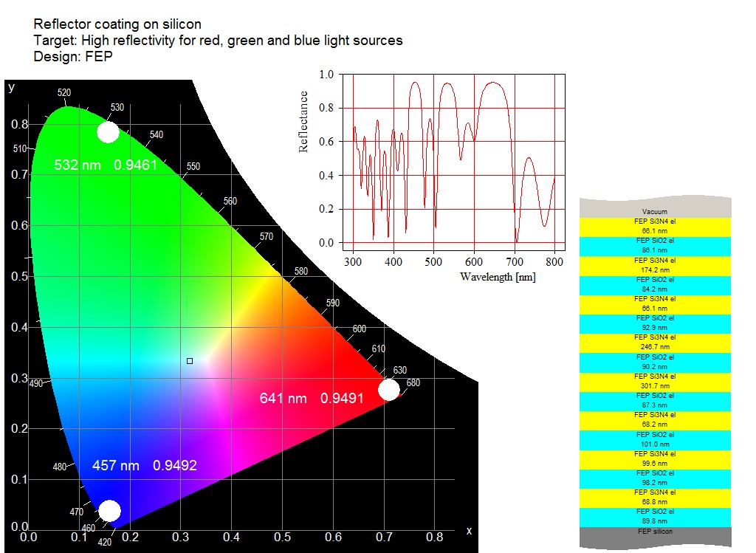Click the 'Reflectance' y-axis label of the spectrum
The image size is (756, 553).
(303, 122)
